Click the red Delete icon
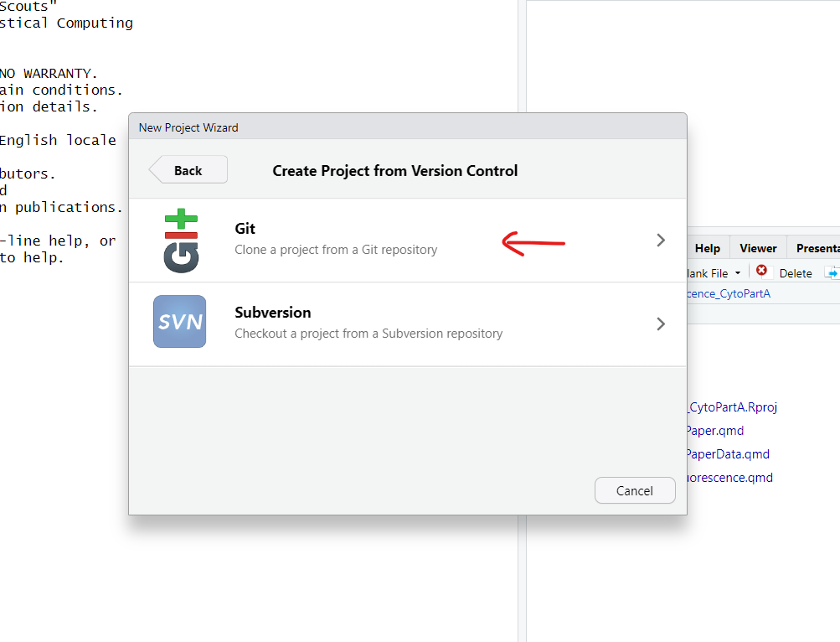 (x=761, y=271)
